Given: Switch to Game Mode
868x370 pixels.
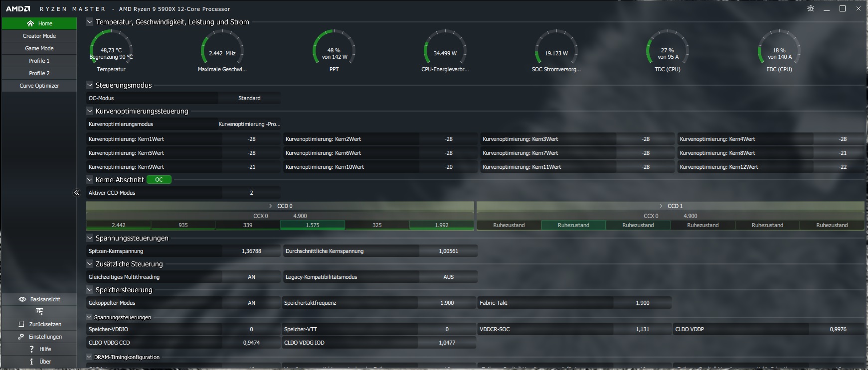Looking at the screenshot, I should tap(39, 48).
